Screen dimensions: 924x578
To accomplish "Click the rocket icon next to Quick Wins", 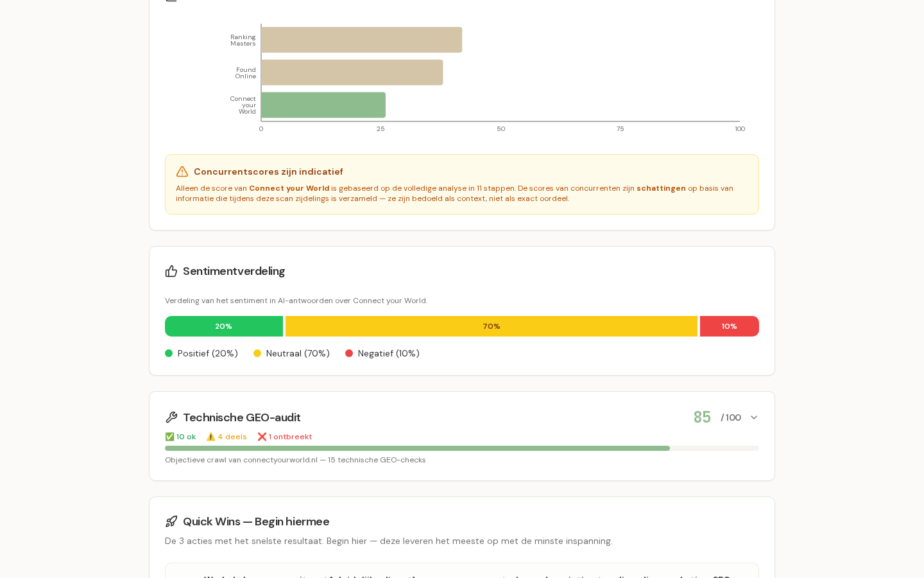I will pos(171,521).
